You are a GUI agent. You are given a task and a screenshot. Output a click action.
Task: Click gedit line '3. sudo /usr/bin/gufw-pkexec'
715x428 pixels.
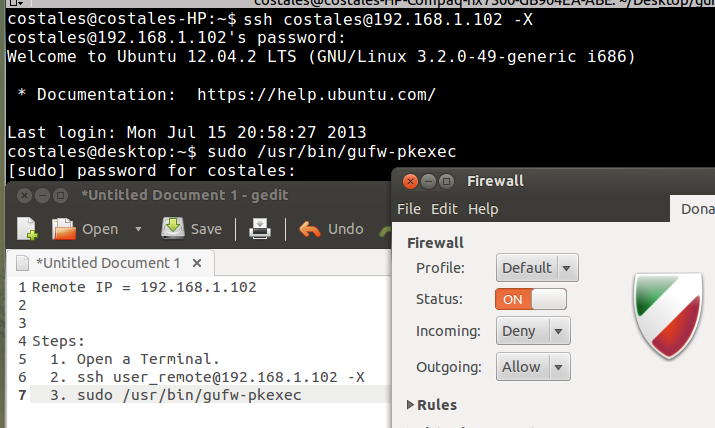(176, 395)
